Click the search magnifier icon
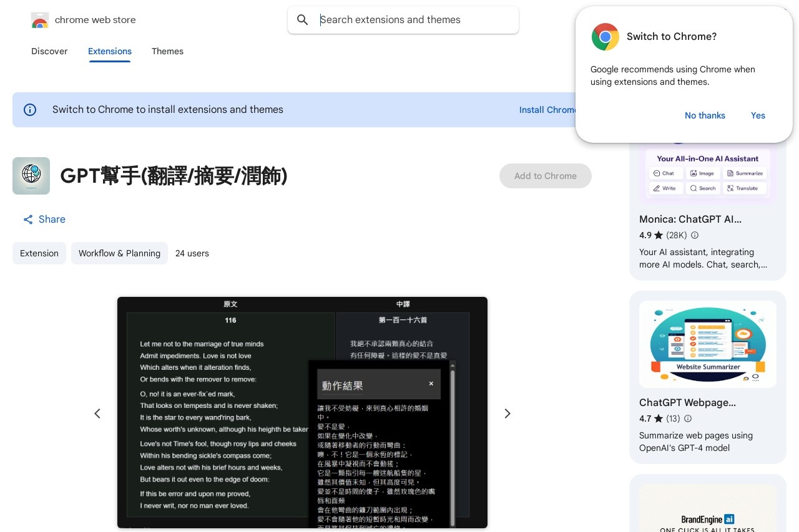799x532 pixels. pyautogui.click(x=303, y=20)
